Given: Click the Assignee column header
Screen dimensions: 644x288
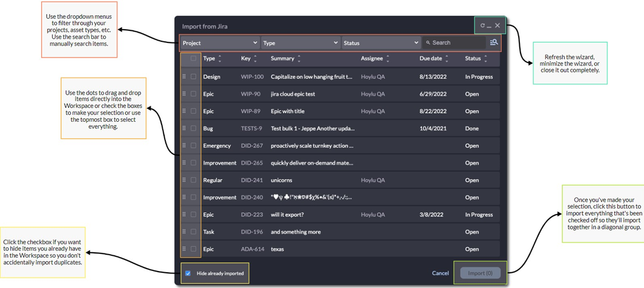Looking at the screenshot, I should 372,58.
